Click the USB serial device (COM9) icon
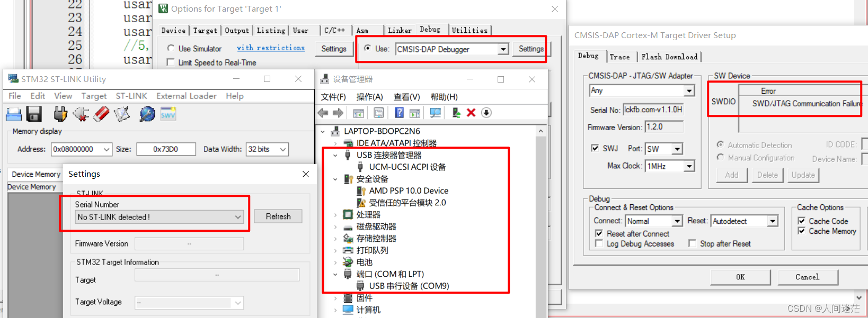868x318 pixels. click(x=360, y=286)
